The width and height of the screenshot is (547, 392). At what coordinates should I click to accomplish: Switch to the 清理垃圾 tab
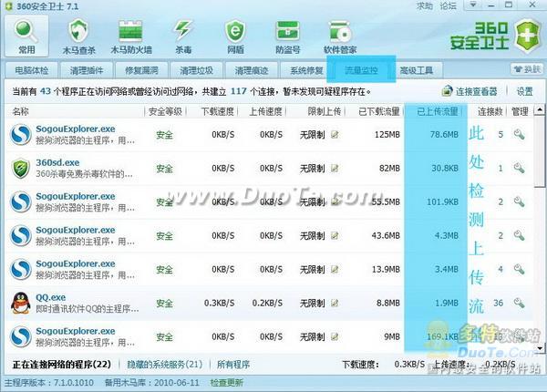click(x=198, y=70)
